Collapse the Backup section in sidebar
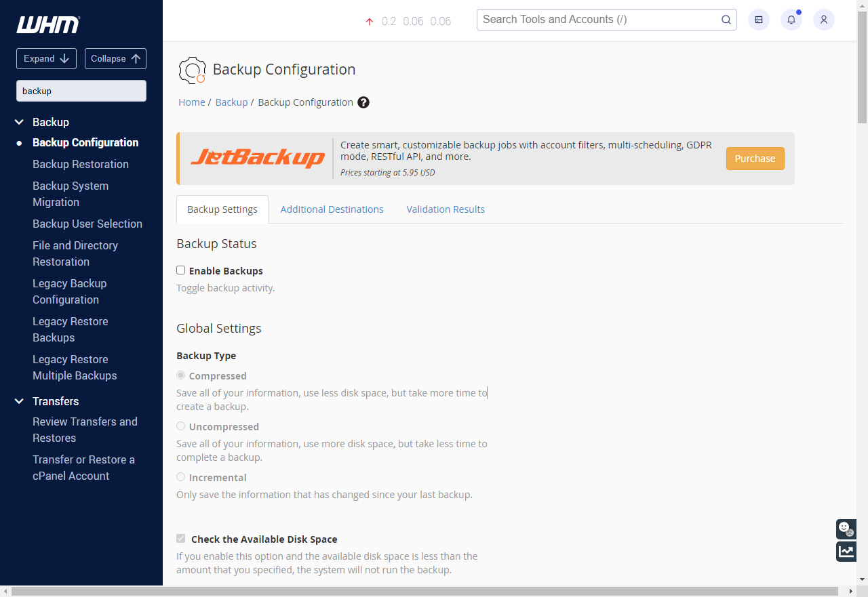The height and width of the screenshot is (597, 868). 18,122
